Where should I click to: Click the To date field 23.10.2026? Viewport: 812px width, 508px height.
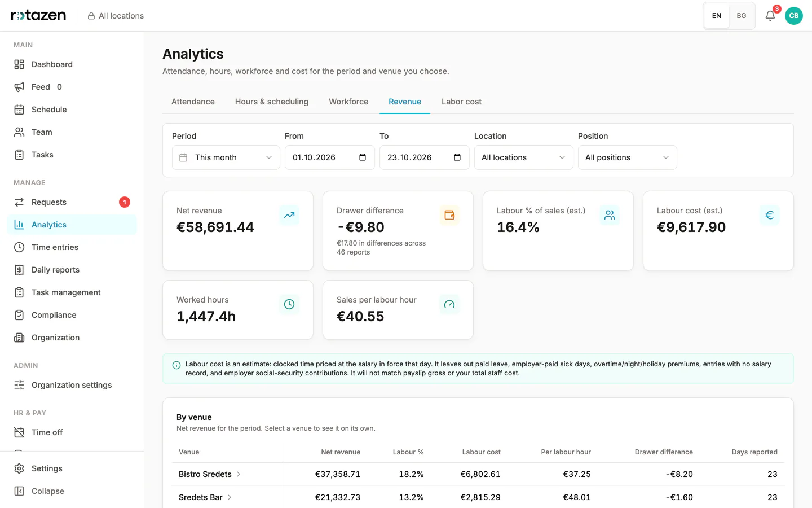click(425, 157)
